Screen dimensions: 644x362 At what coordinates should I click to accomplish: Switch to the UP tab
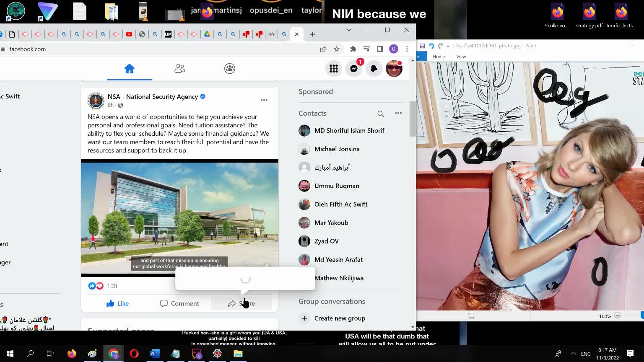point(168,34)
